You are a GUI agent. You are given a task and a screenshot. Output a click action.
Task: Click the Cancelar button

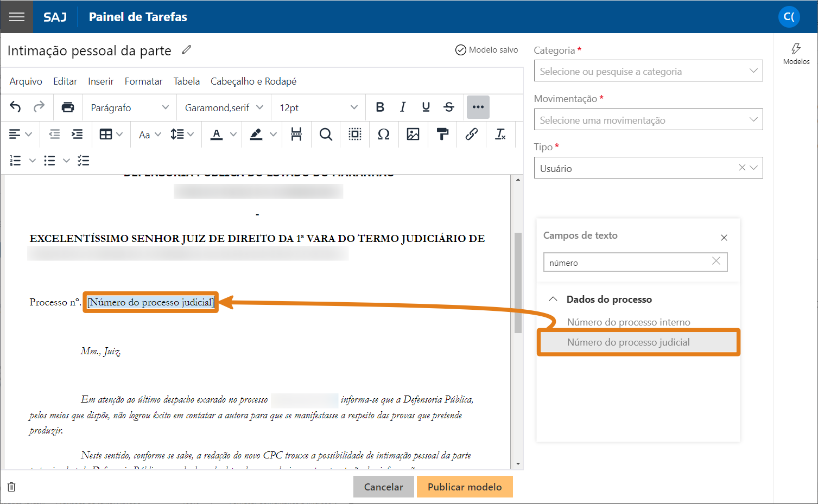pos(383,487)
